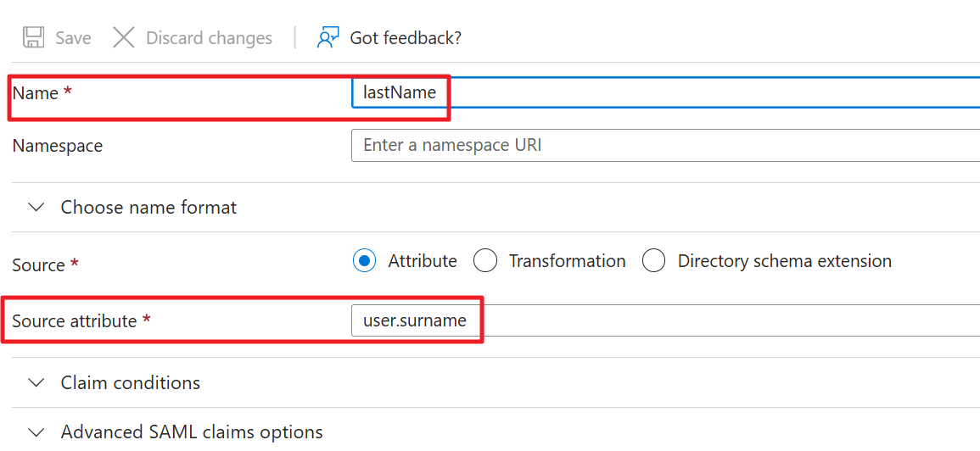Click the Transformation option label text

(x=567, y=261)
